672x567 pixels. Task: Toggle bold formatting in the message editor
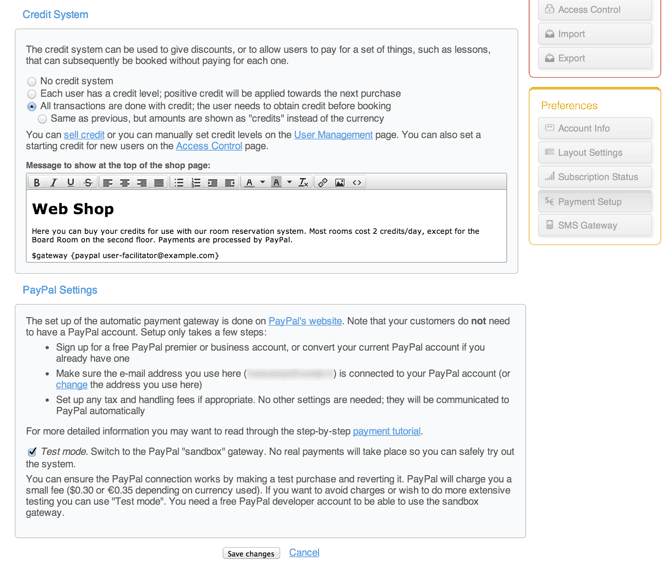tap(37, 183)
